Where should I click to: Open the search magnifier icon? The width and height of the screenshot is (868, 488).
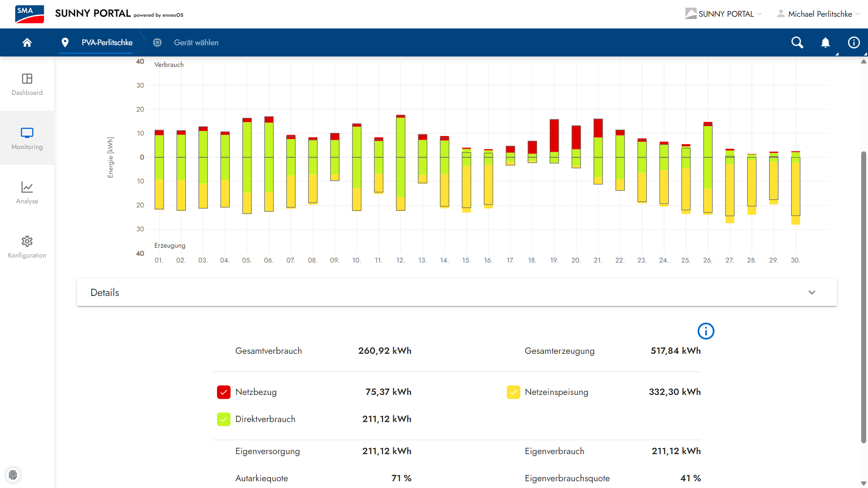click(x=797, y=42)
